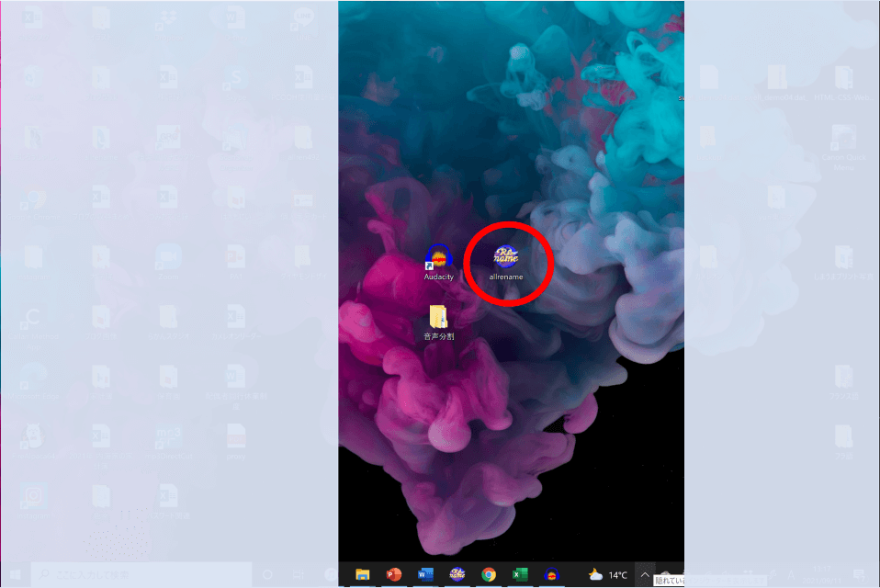Open File Explorer from the taskbar
The width and height of the screenshot is (880, 588).
[x=363, y=574]
